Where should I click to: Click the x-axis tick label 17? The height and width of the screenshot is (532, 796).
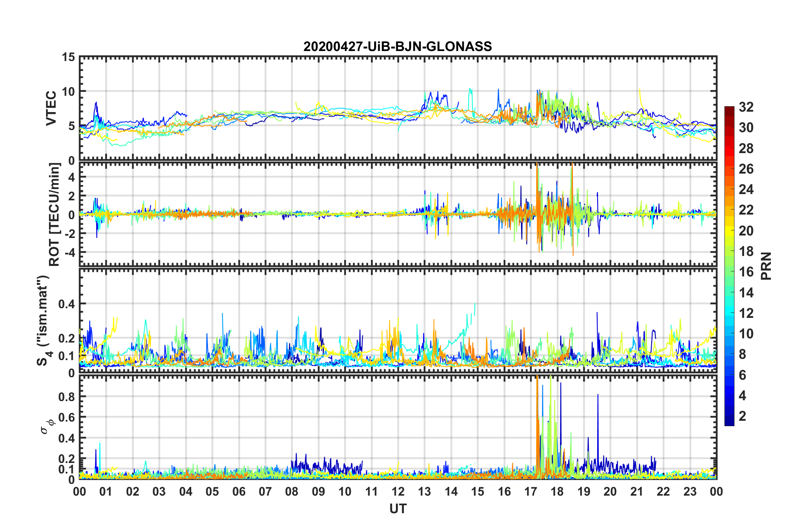(531, 491)
